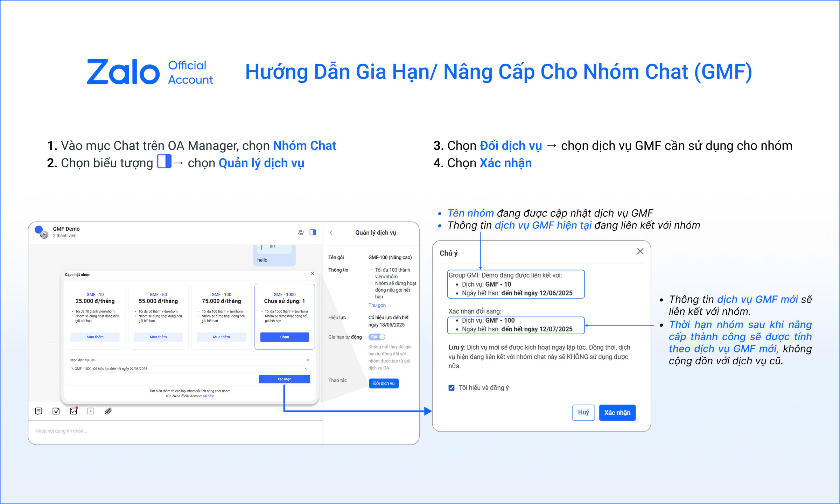Select the GMF - 1000 package title
The height and width of the screenshot is (504, 840).
[x=285, y=295]
